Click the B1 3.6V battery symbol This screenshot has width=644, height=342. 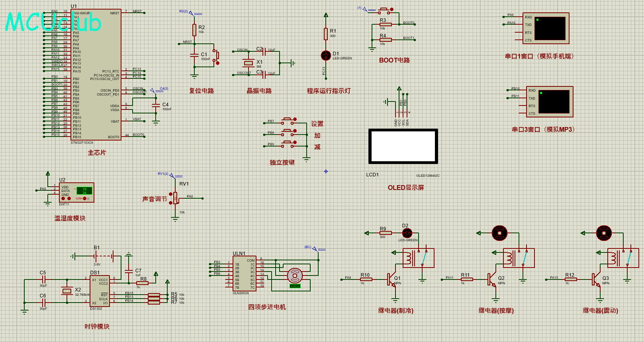96,256
